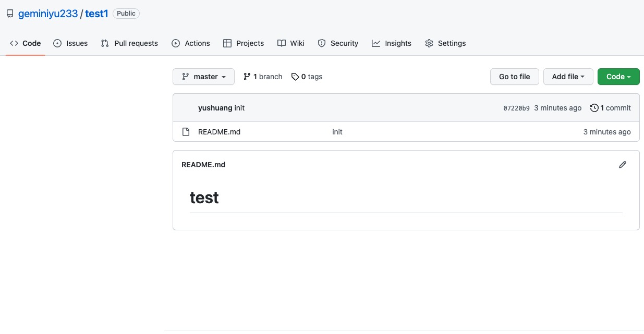The width and height of the screenshot is (644, 334).
Task: Open the Insights tab
Action: [x=392, y=43]
